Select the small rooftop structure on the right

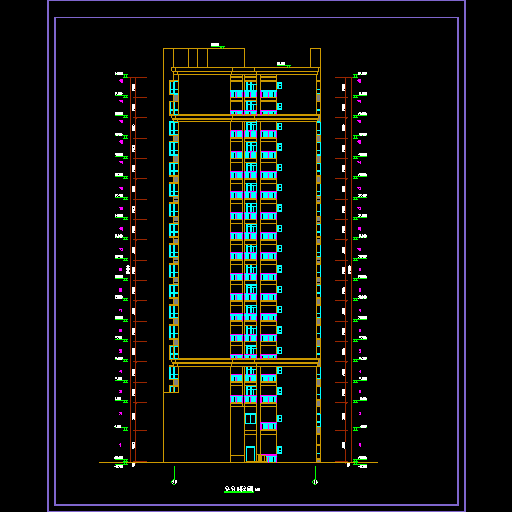click(x=315, y=58)
